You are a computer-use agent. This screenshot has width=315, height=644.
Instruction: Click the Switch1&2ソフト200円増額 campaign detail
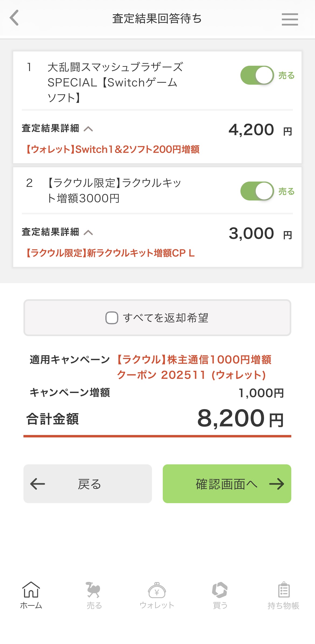coord(113,149)
